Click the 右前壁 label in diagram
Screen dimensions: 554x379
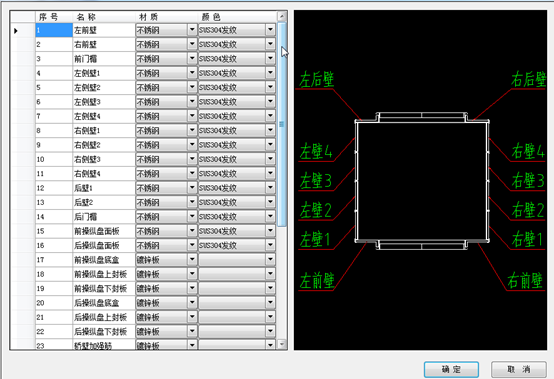pos(525,281)
